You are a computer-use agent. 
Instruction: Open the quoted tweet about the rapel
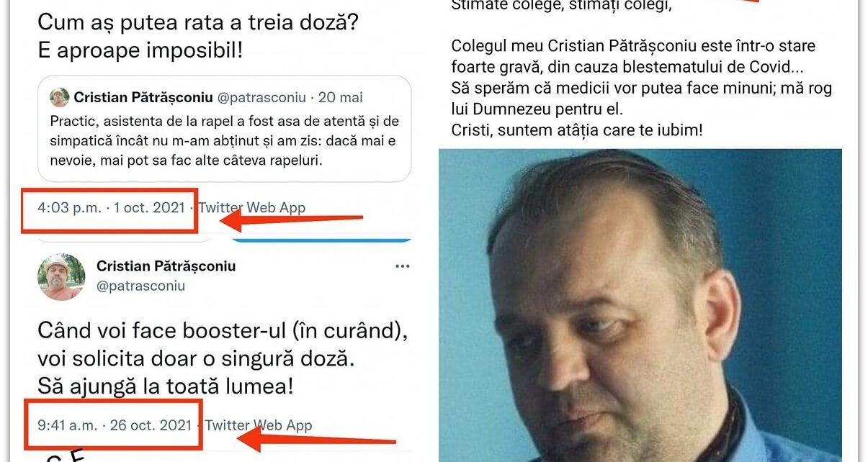224,129
